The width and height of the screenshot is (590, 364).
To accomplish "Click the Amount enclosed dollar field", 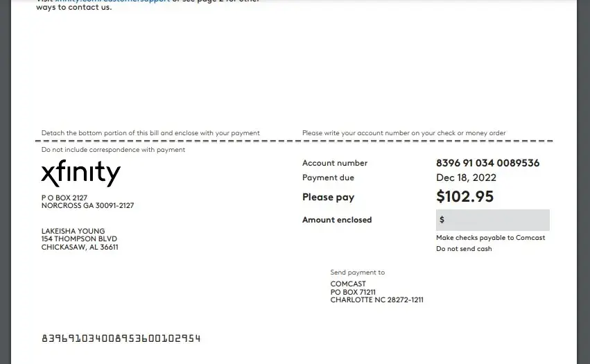I will tap(493, 220).
